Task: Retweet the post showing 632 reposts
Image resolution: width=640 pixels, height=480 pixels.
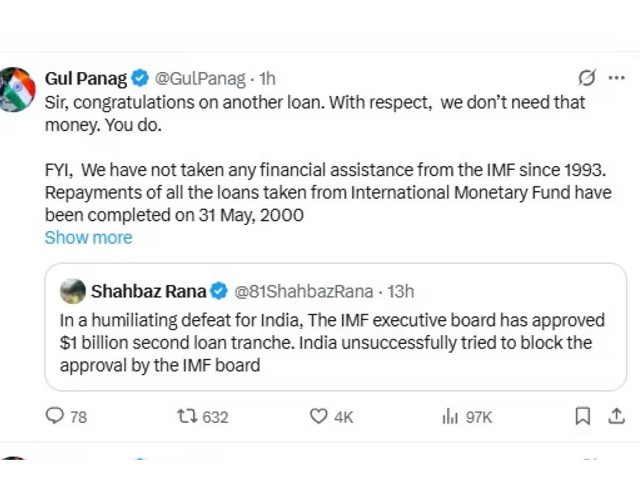Action: (x=187, y=416)
